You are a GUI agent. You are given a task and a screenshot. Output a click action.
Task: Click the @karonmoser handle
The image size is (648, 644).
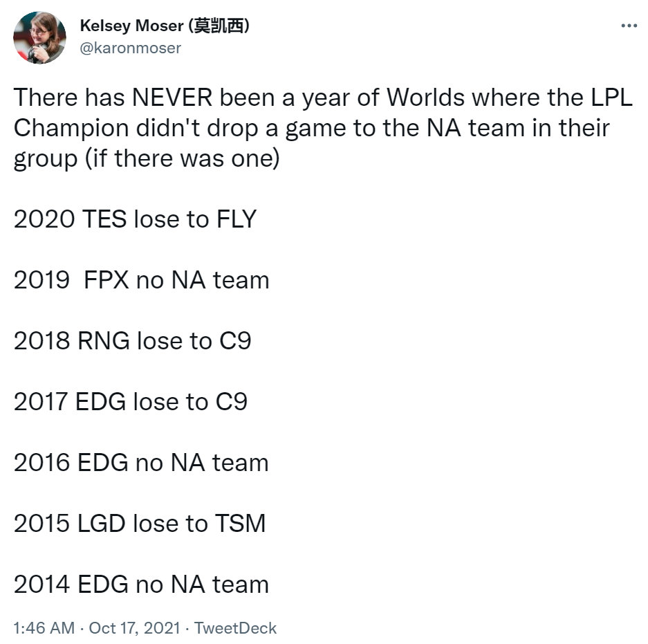click(130, 48)
